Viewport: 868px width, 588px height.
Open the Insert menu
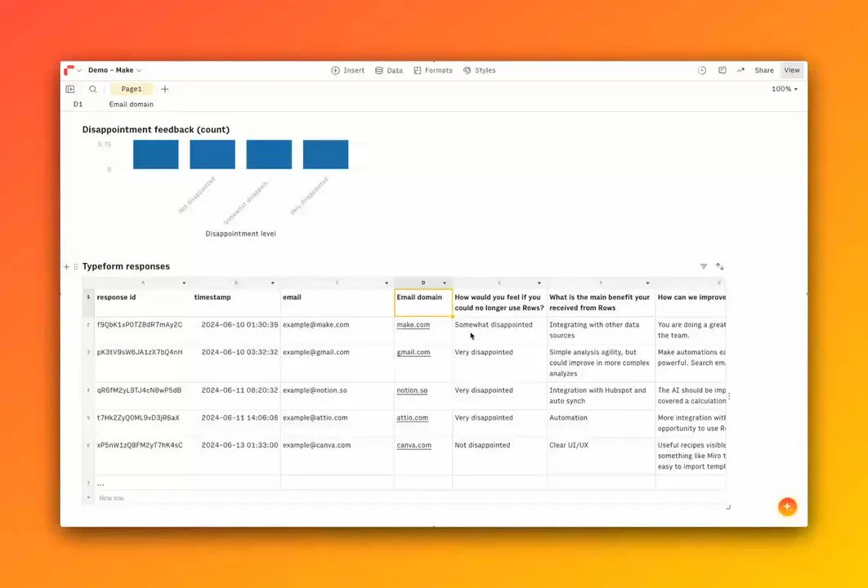tap(347, 70)
